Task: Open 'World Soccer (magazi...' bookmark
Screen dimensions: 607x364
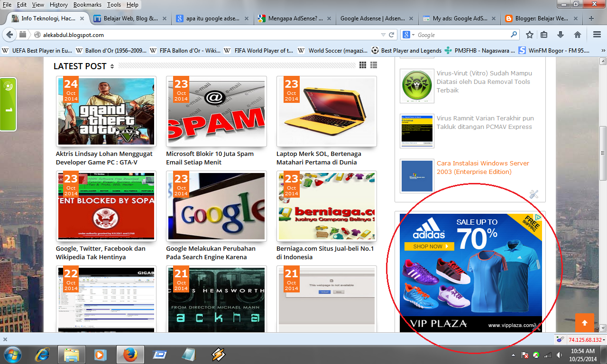Action: pos(333,50)
